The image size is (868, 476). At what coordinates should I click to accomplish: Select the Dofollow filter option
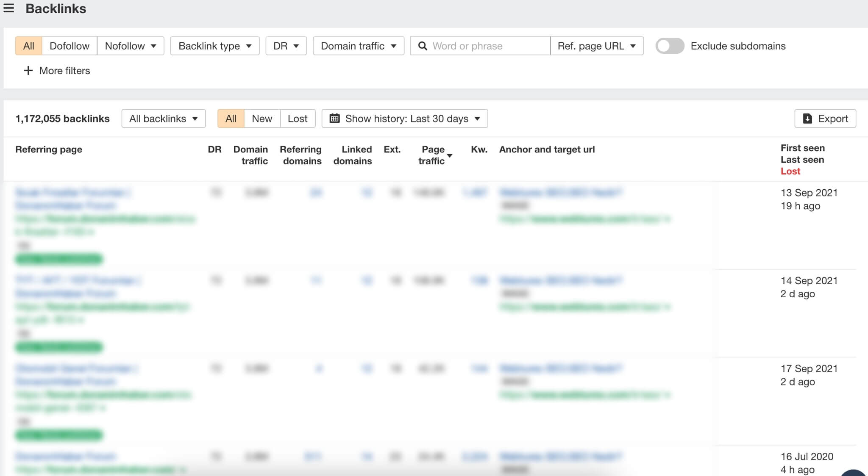point(69,46)
